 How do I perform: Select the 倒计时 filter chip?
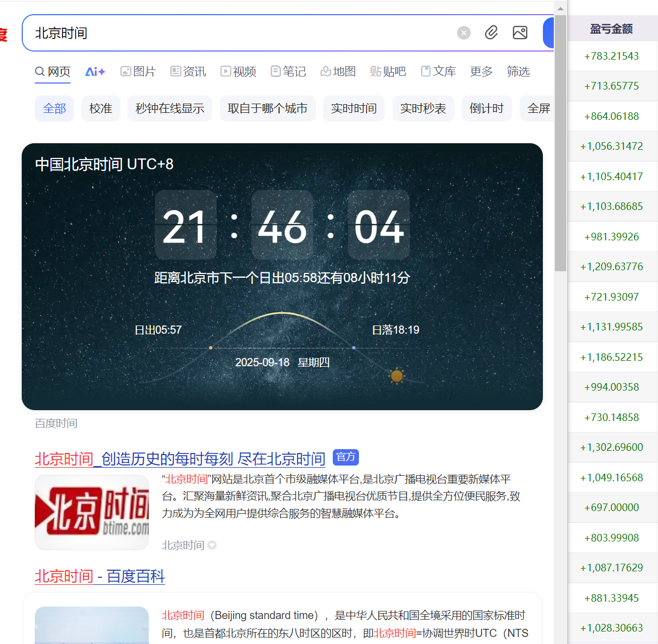coord(486,109)
